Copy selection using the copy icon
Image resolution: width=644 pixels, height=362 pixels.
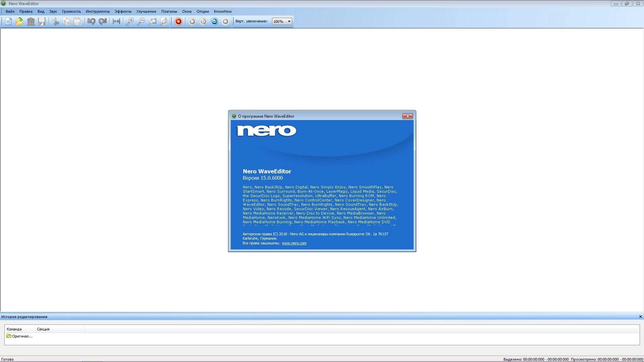[x=67, y=21]
